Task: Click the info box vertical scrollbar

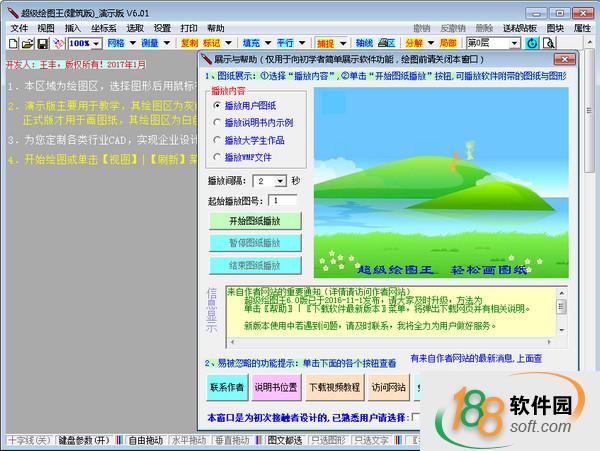Action: click(x=561, y=311)
